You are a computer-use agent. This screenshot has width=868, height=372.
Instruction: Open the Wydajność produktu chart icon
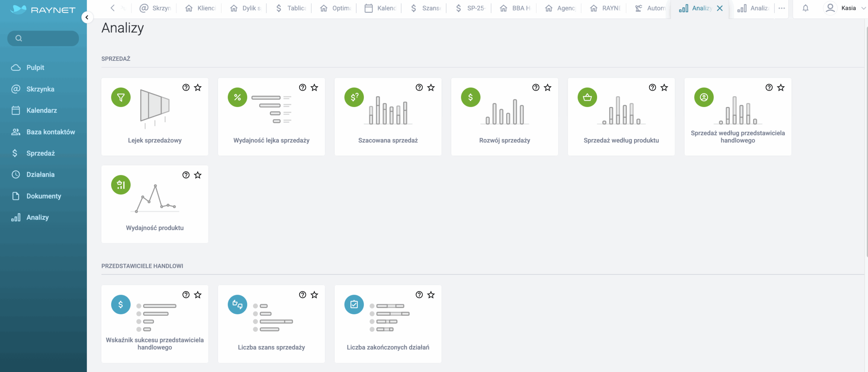(121, 185)
